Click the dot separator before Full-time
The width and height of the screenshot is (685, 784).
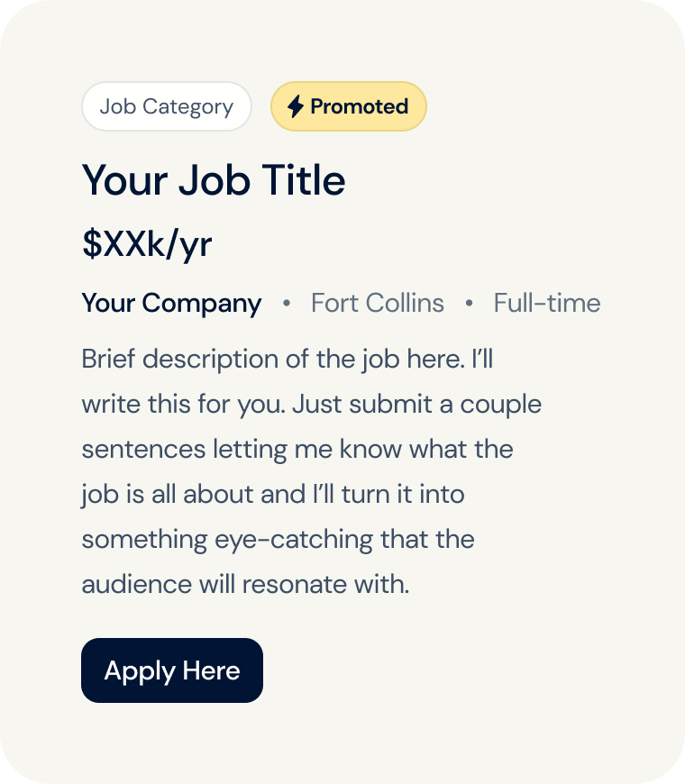[x=470, y=303]
